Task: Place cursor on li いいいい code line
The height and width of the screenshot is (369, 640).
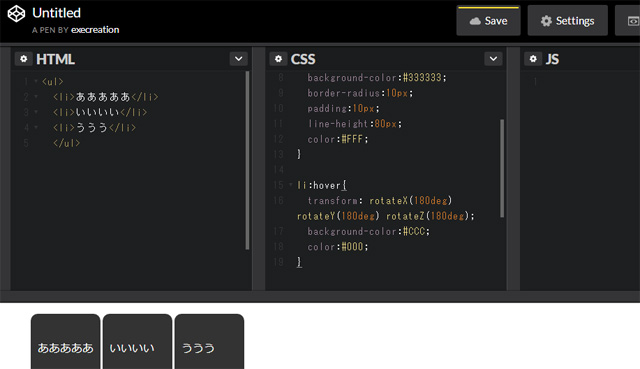Action: click(100, 112)
